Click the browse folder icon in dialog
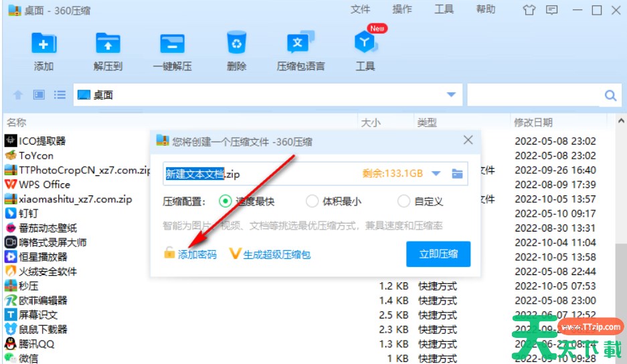Screen dimensions: 627x364 pos(457,174)
